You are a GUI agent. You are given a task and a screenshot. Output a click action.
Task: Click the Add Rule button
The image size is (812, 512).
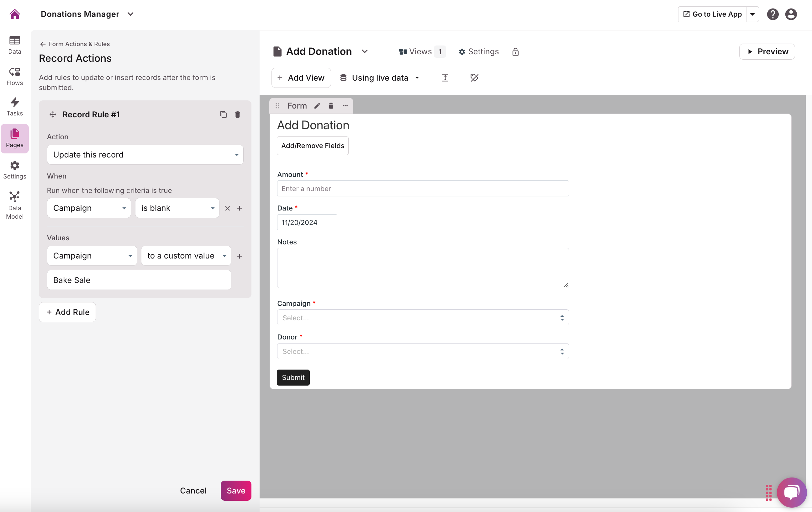tap(67, 312)
